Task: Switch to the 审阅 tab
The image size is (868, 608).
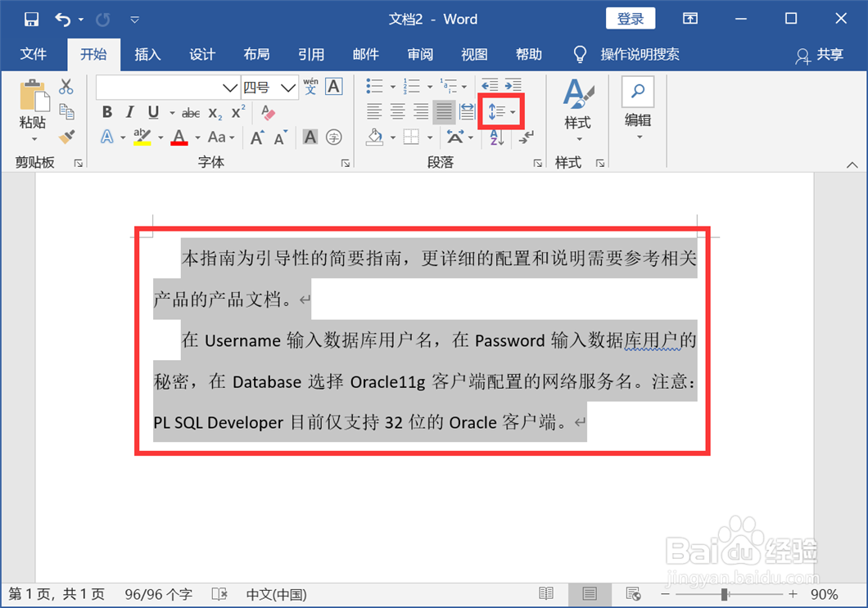Action: pos(420,54)
